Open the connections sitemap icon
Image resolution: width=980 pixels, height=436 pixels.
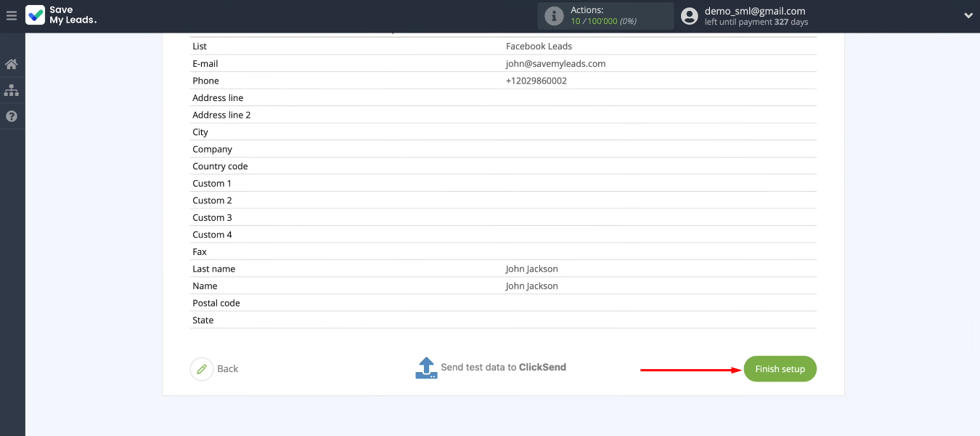tap(12, 91)
